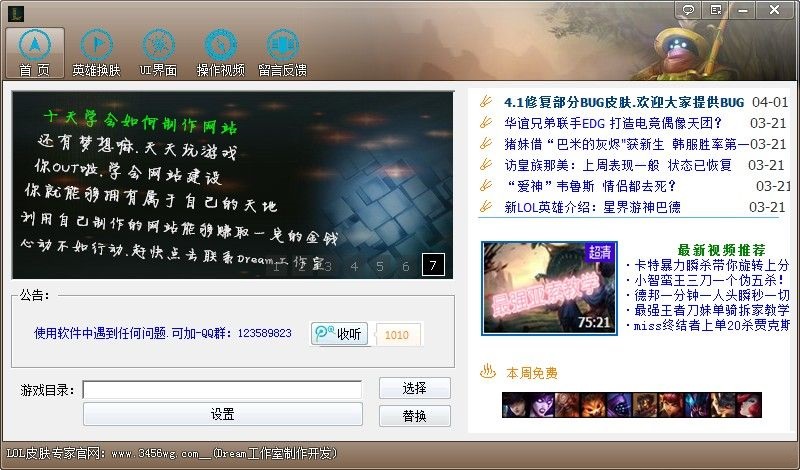This screenshot has height=470, width=800.
Task: Click feather bullet beside 新LOL英雄介绍 news
Action: [x=486, y=206]
